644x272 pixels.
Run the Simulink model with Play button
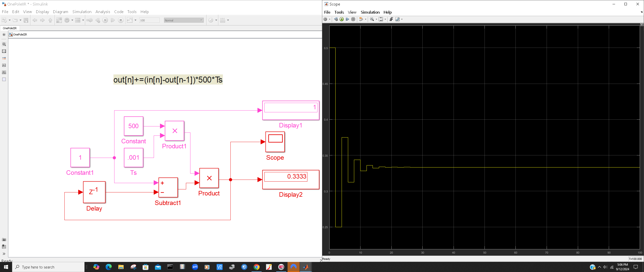105,20
